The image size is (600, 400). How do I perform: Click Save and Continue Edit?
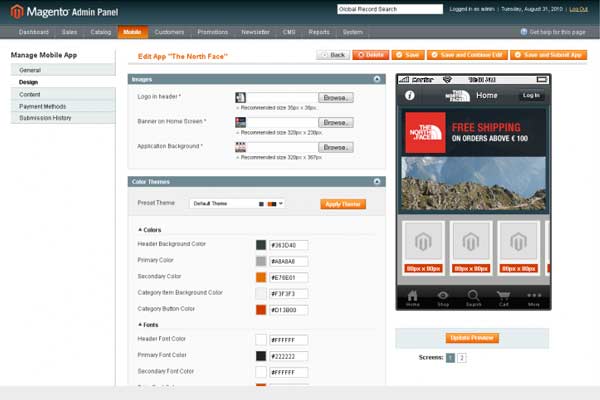pyautogui.click(x=467, y=55)
